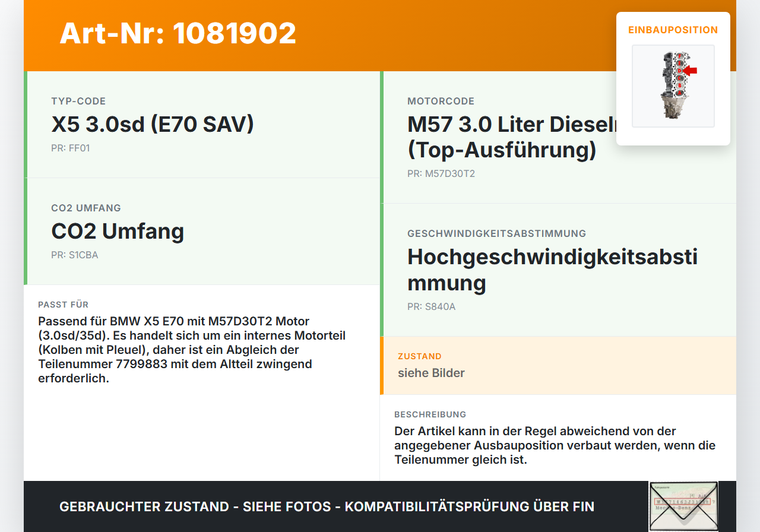Click the 'BESCHREIBUNG' section label

(x=430, y=414)
